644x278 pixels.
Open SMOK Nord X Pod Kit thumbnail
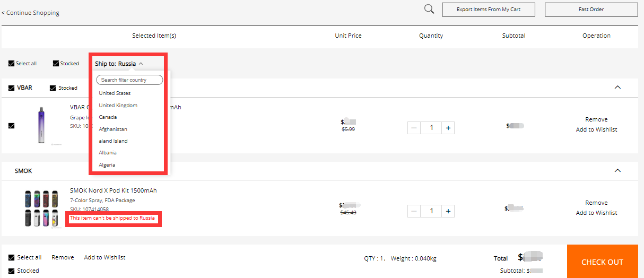pos(41,209)
